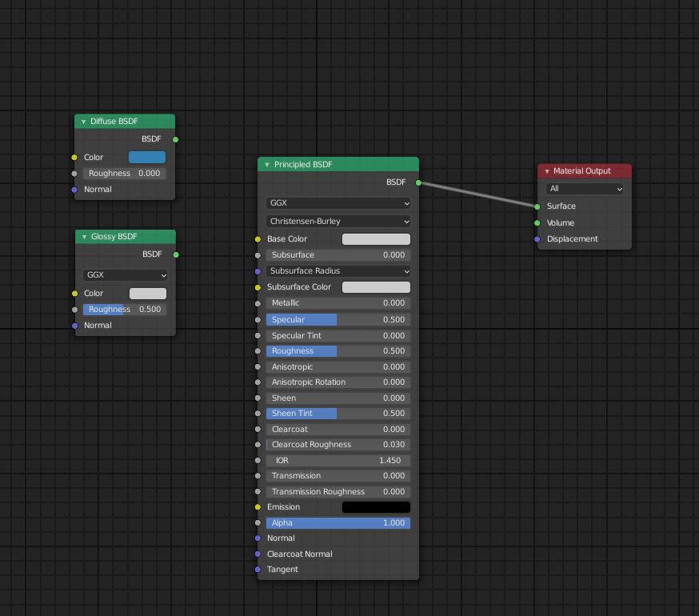The width and height of the screenshot is (699, 616).
Task: Click the Alpha slider at 1.000
Action: click(x=338, y=522)
